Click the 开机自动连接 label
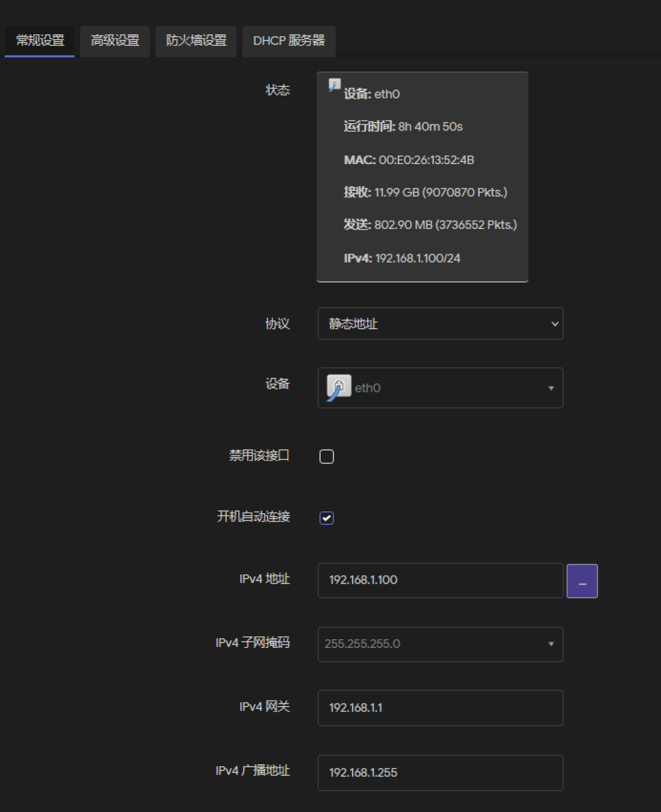Viewport: 661px width, 812px height. (x=253, y=517)
